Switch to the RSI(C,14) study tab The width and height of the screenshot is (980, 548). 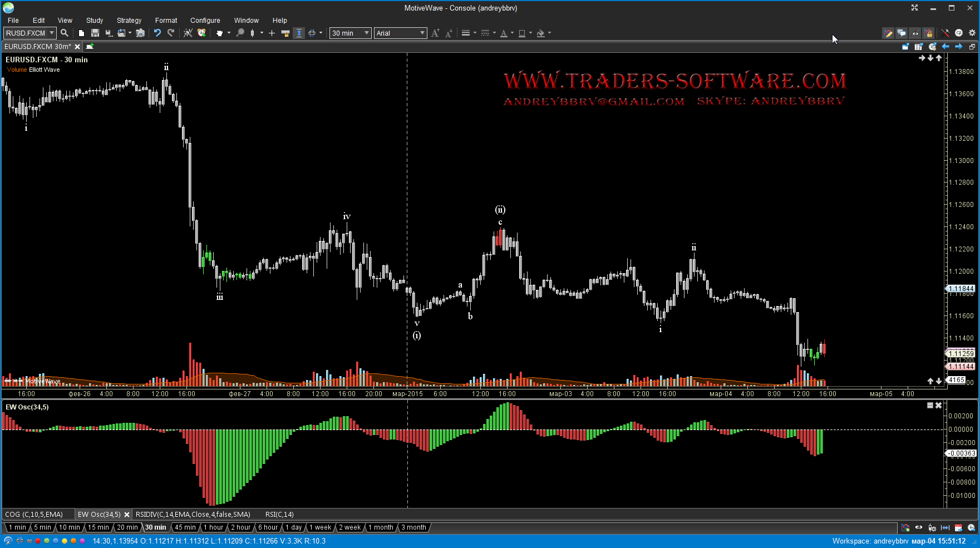pos(279,515)
